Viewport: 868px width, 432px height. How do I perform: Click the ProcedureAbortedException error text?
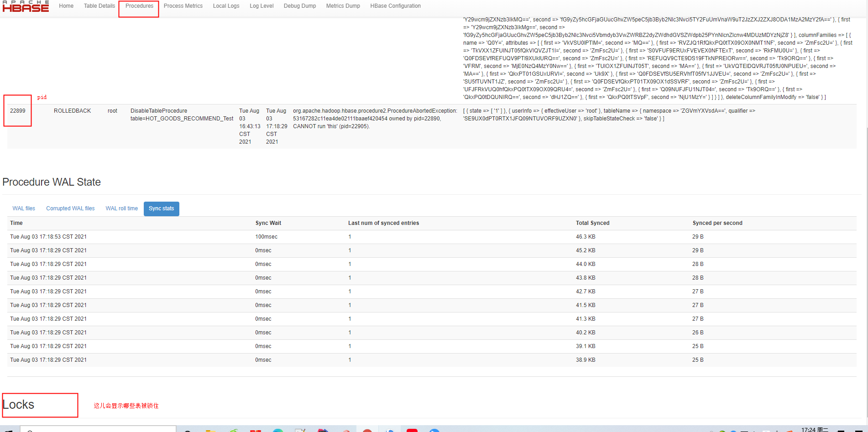click(x=375, y=119)
